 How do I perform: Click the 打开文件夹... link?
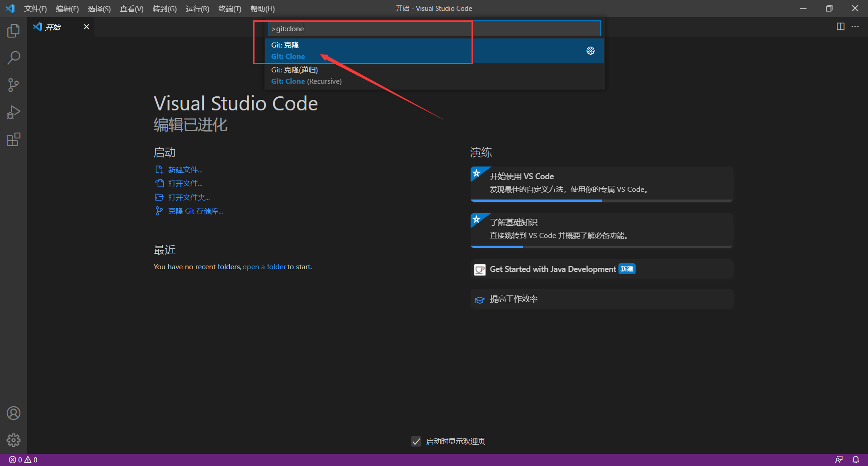coord(189,197)
